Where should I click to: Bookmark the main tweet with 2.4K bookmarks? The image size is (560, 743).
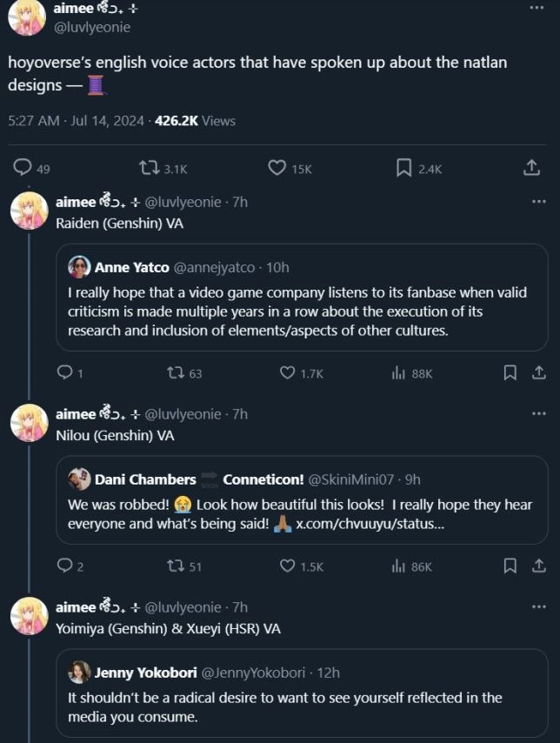coord(403,168)
